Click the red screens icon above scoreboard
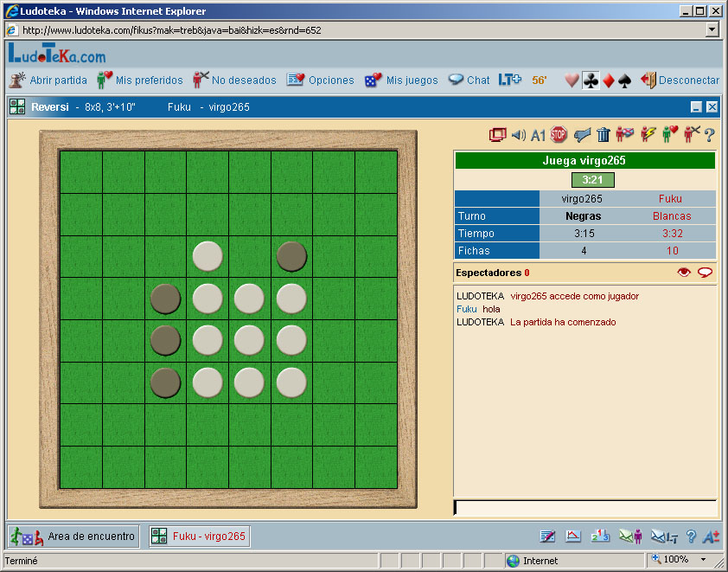 coord(497,134)
